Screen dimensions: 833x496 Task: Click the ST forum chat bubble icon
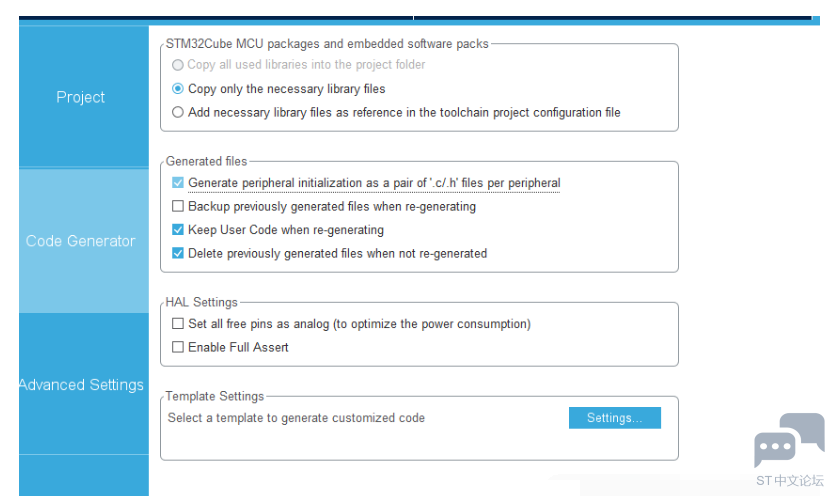pos(789,440)
